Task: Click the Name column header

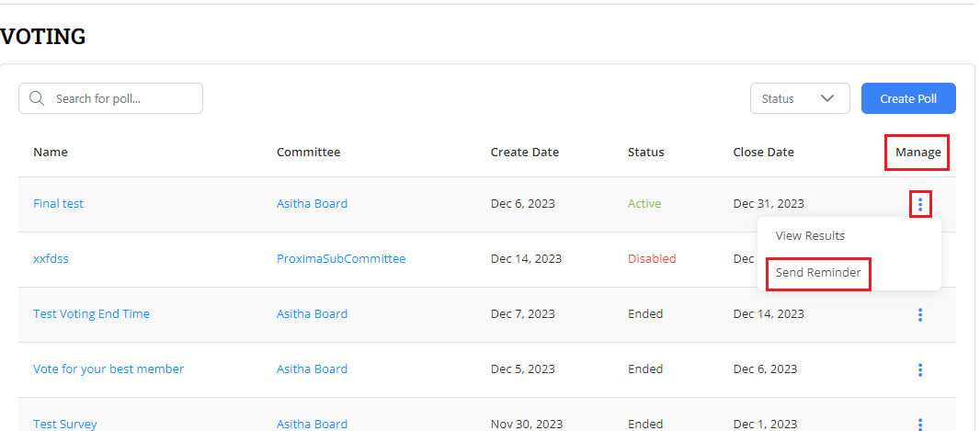Action: tap(51, 153)
